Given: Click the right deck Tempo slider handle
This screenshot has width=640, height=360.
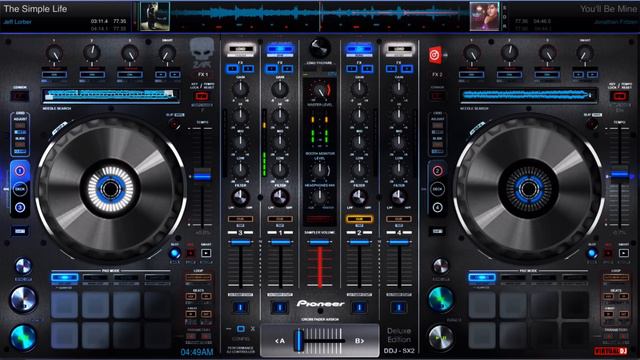Looking at the screenshot, I should [x=620, y=175].
